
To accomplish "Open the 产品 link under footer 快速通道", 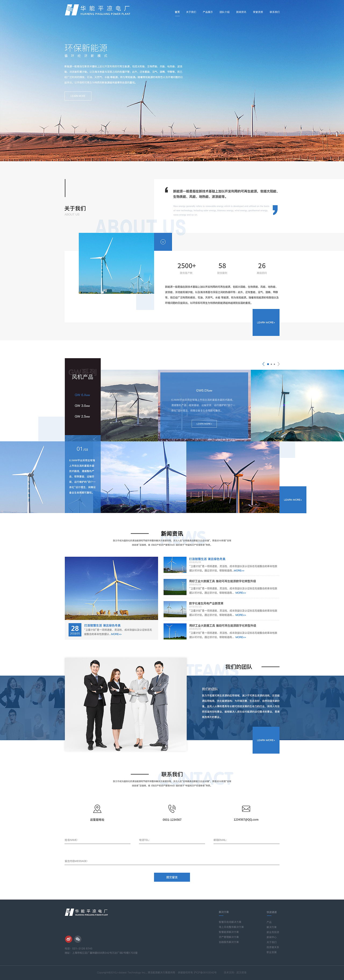I will pos(269,922).
